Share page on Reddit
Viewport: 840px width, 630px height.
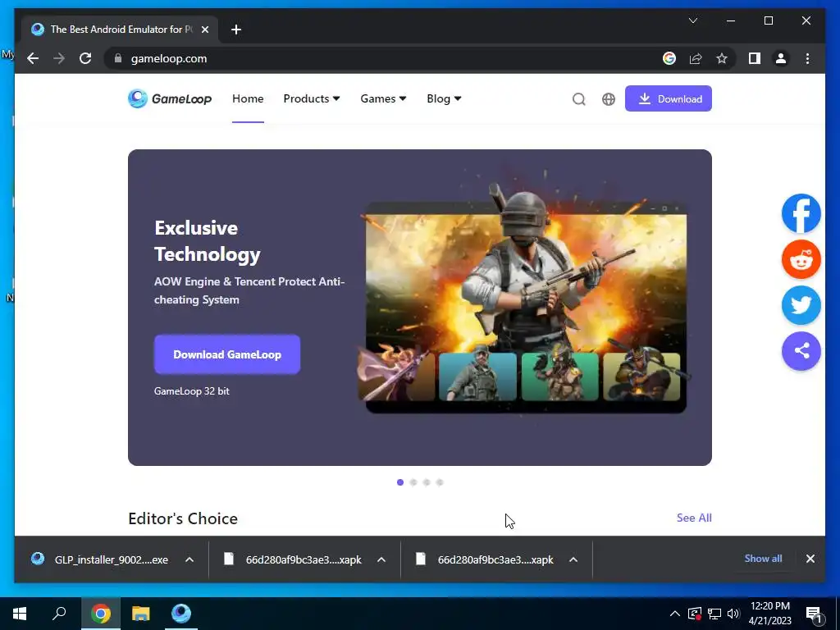pyautogui.click(x=801, y=259)
